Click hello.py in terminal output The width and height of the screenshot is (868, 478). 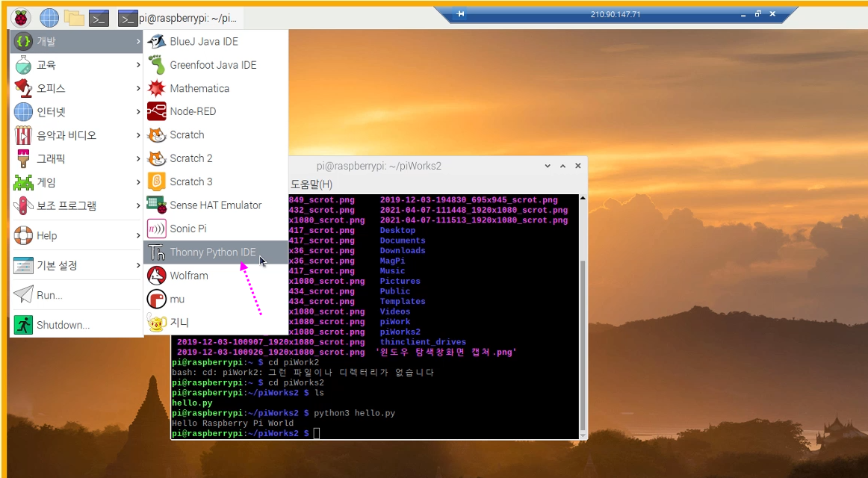192,403
